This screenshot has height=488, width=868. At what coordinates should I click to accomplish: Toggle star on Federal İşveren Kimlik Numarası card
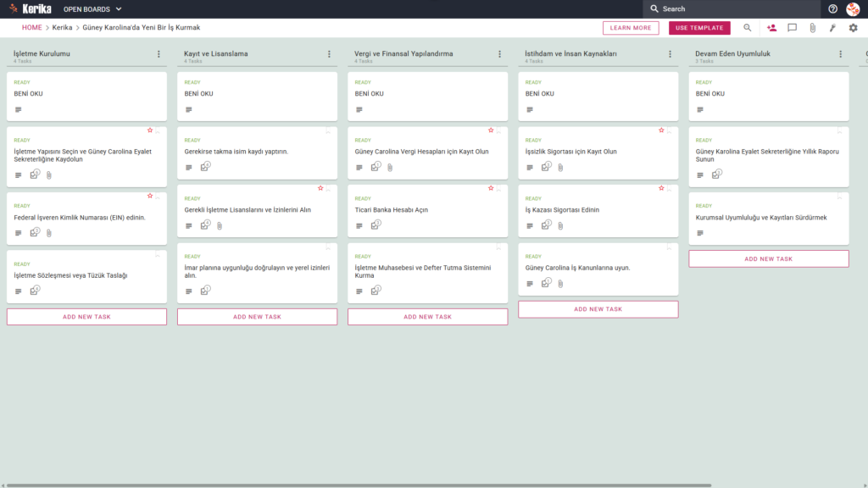pos(150,196)
